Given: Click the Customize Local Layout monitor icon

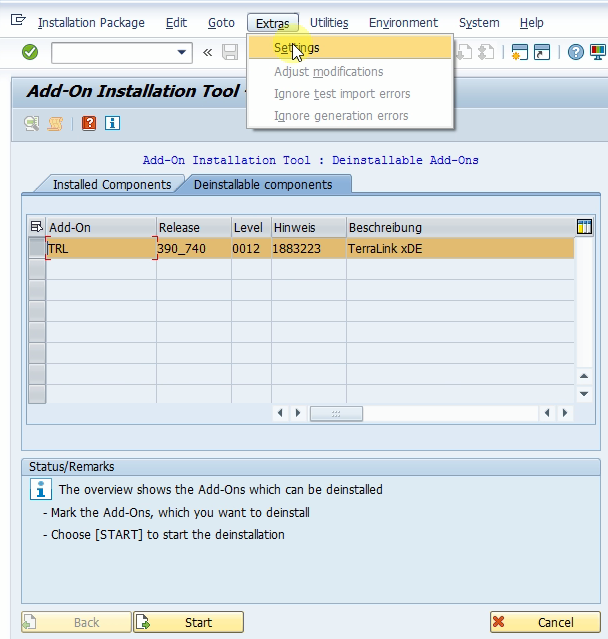Looking at the screenshot, I should coord(597,52).
